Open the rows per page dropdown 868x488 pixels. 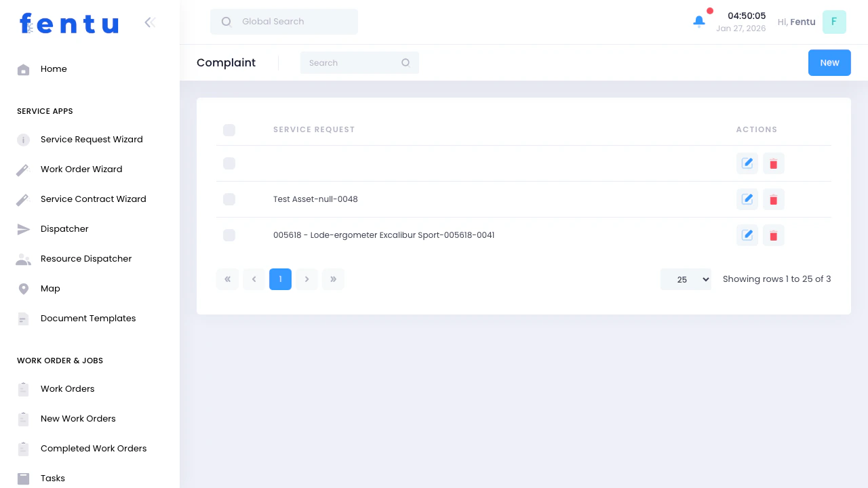(x=686, y=279)
